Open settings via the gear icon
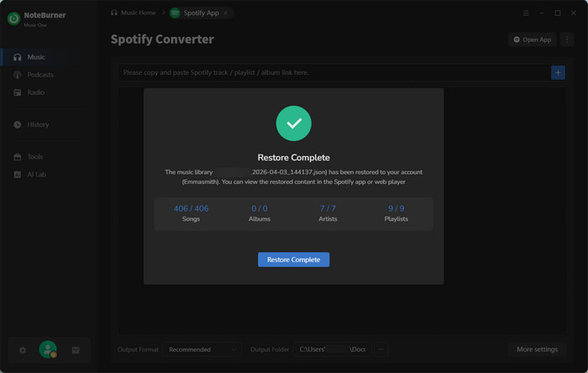The width and height of the screenshot is (588, 373). [x=23, y=349]
